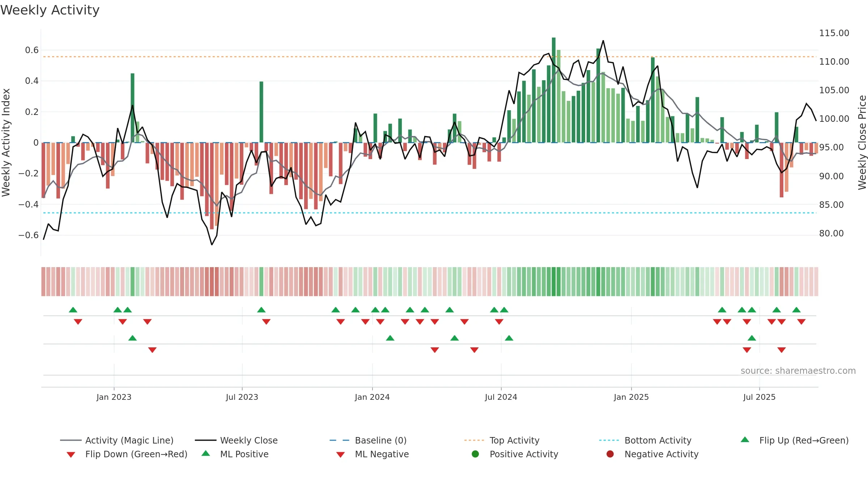Click the 0.4 left axis tick label
This screenshot has height=488, width=868.
pos(32,81)
